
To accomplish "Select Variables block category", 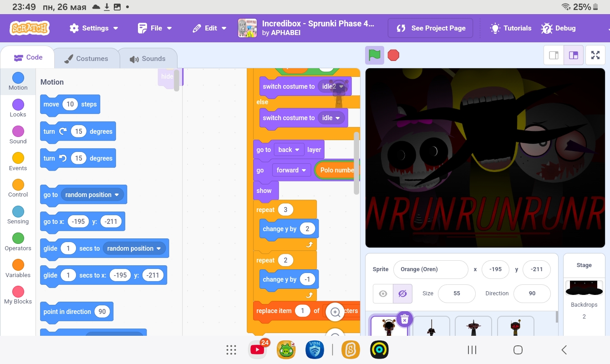I will click(x=18, y=269).
